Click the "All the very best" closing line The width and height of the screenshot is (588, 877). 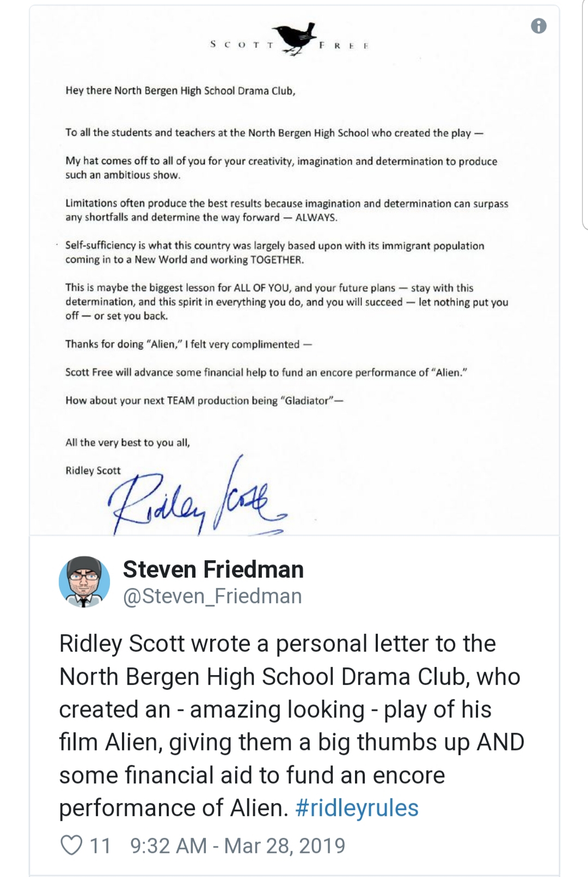click(x=127, y=443)
